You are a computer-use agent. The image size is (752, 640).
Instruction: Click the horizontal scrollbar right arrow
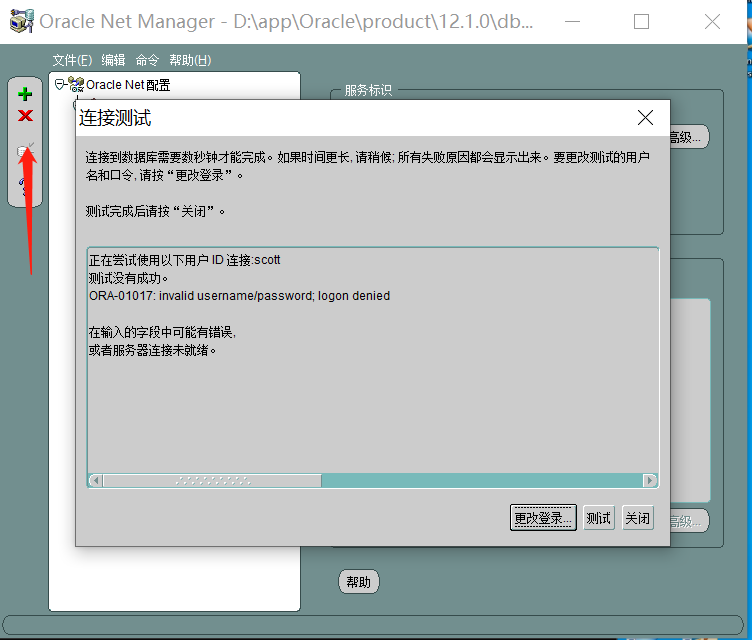click(x=649, y=480)
